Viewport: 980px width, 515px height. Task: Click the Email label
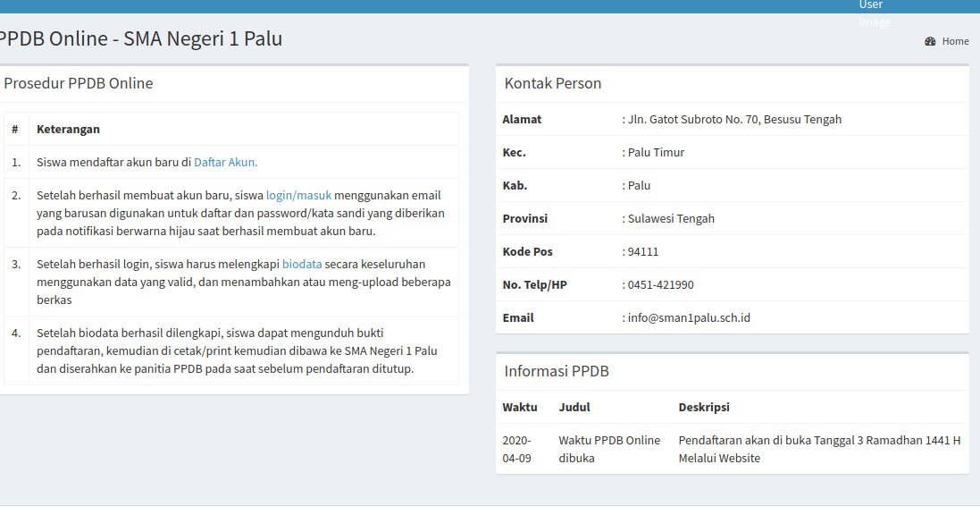click(x=518, y=318)
